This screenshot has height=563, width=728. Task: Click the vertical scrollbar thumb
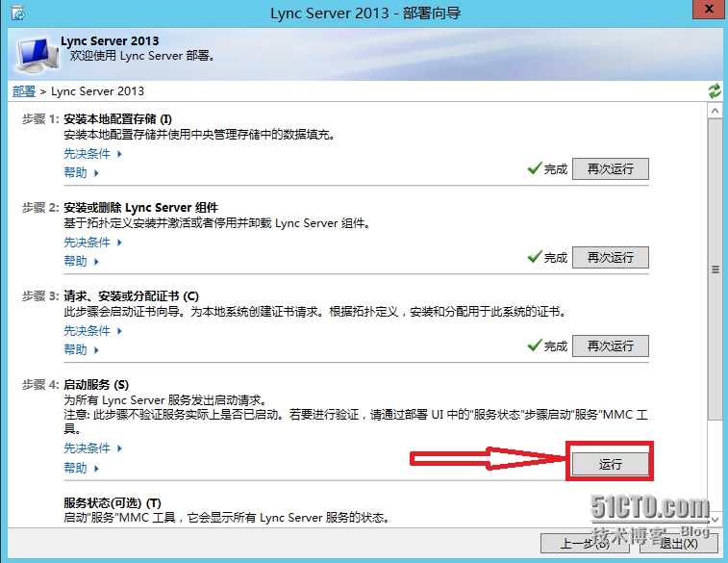click(715, 269)
